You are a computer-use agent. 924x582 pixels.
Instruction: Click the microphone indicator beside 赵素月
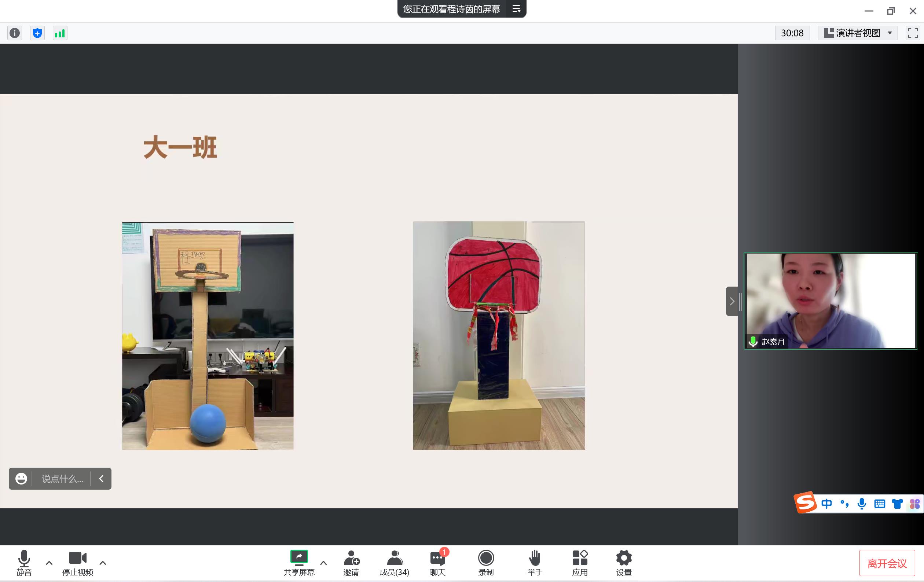click(x=753, y=341)
